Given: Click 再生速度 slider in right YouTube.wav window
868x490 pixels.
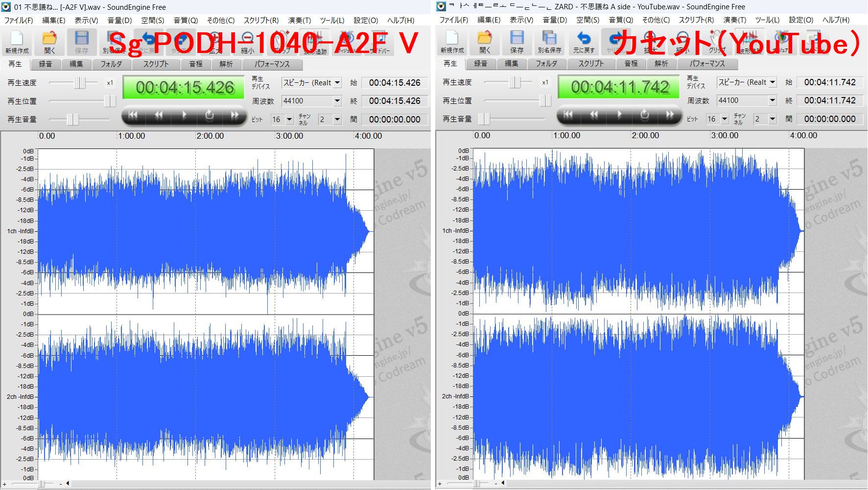Looking at the screenshot, I should click(x=509, y=82).
